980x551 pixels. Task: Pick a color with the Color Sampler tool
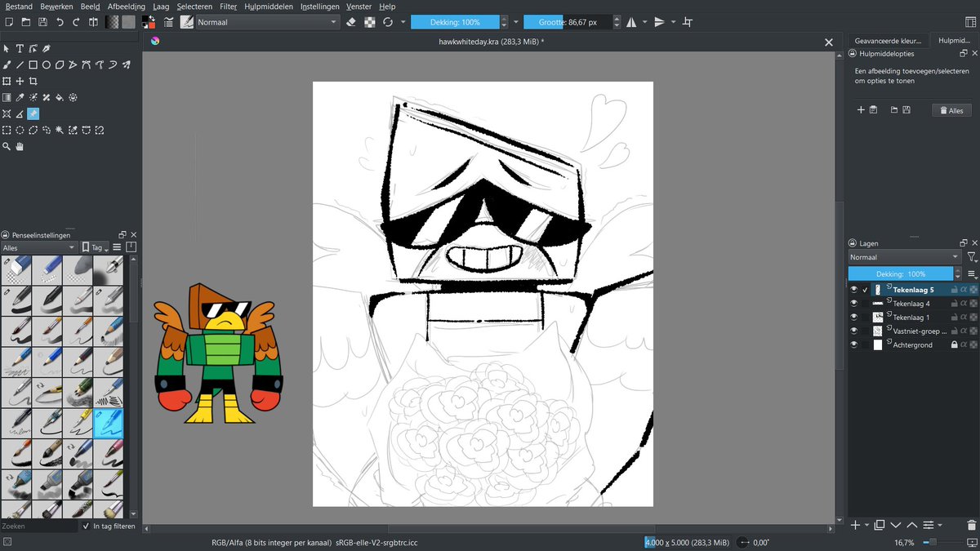coord(20,97)
